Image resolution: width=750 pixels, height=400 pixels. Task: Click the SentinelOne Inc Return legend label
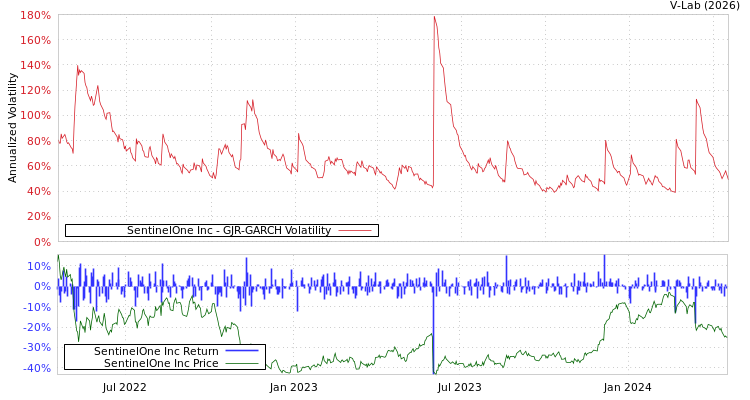tap(156, 351)
